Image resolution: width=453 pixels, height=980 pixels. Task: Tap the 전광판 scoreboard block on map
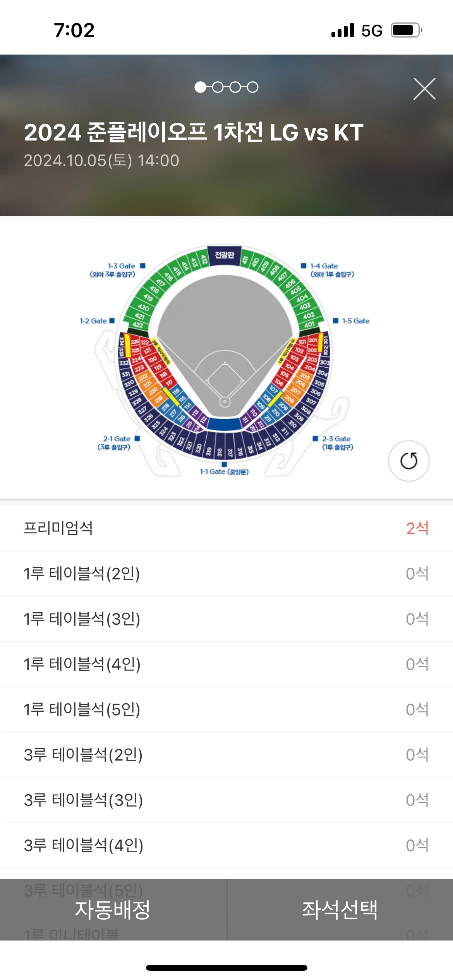coord(225,255)
